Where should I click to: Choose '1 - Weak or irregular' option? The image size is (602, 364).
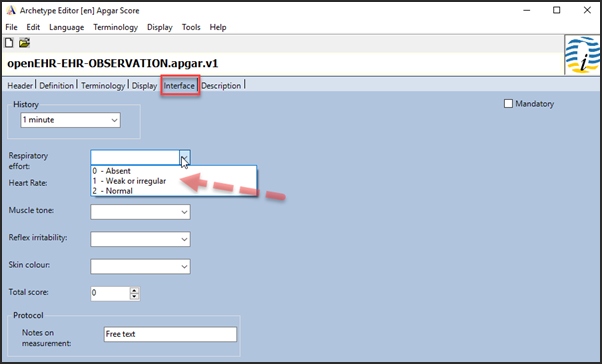(174, 181)
